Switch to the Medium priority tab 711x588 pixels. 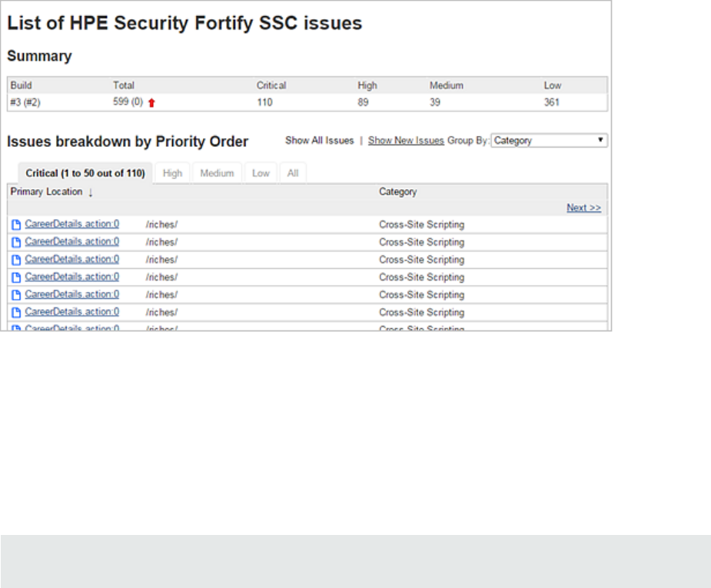click(x=217, y=174)
